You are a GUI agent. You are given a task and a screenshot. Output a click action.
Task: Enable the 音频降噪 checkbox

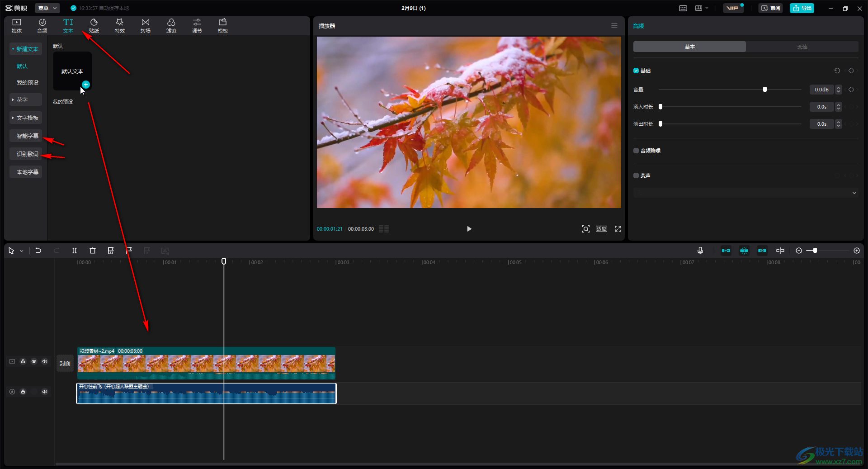(x=636, y=151)
